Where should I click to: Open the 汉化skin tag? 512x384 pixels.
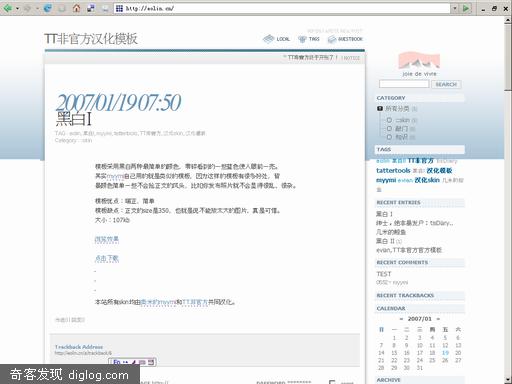tap(427, 180)
